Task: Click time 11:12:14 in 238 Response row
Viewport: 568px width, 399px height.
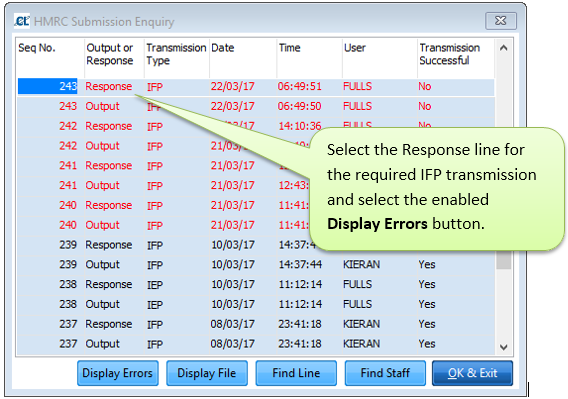Action: tap(300, 284)
